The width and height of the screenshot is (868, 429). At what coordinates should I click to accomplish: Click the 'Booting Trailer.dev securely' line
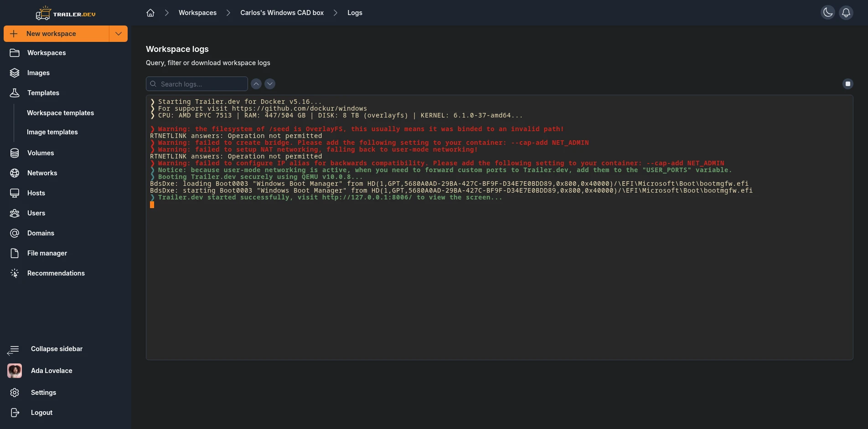click(x=256, y=177)
